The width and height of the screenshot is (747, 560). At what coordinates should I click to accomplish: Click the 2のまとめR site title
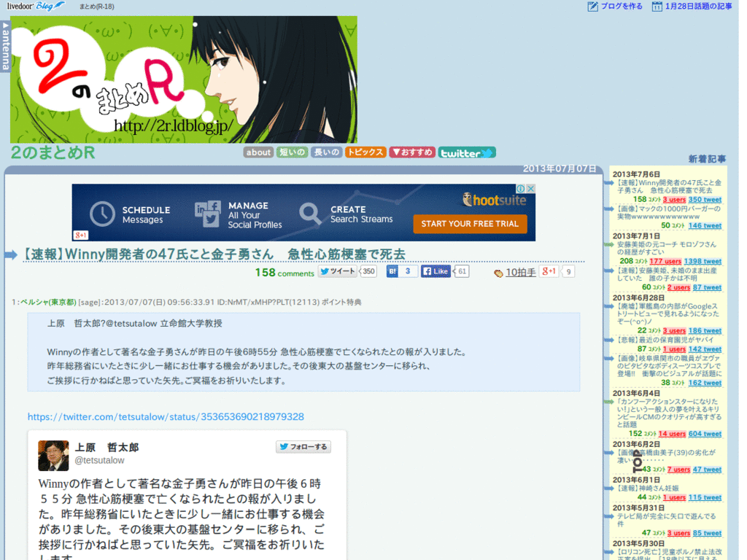[x=53, y=153]
